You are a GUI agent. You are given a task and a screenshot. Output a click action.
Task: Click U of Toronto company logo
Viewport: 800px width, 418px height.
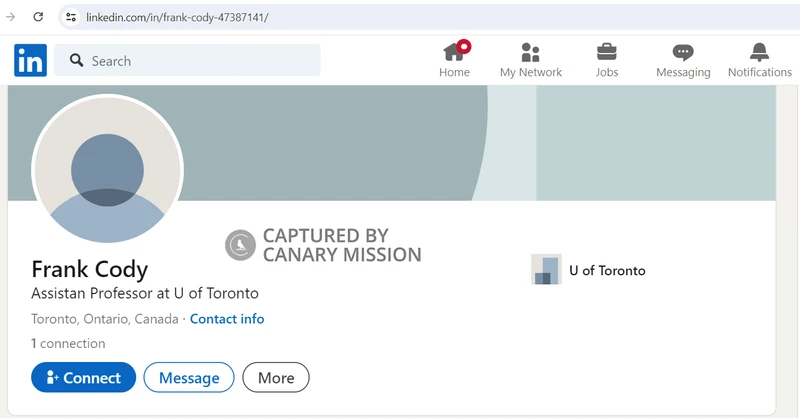546,269
